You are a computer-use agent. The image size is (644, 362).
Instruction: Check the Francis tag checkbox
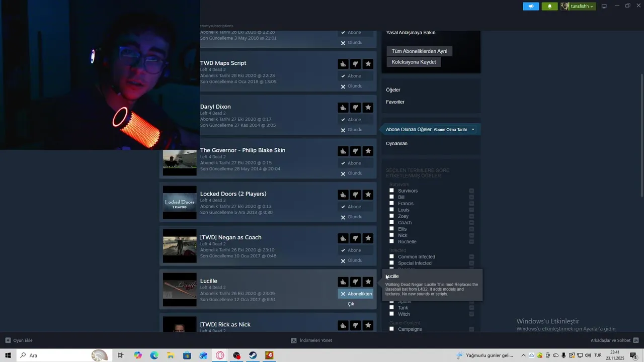coord(391,203)
